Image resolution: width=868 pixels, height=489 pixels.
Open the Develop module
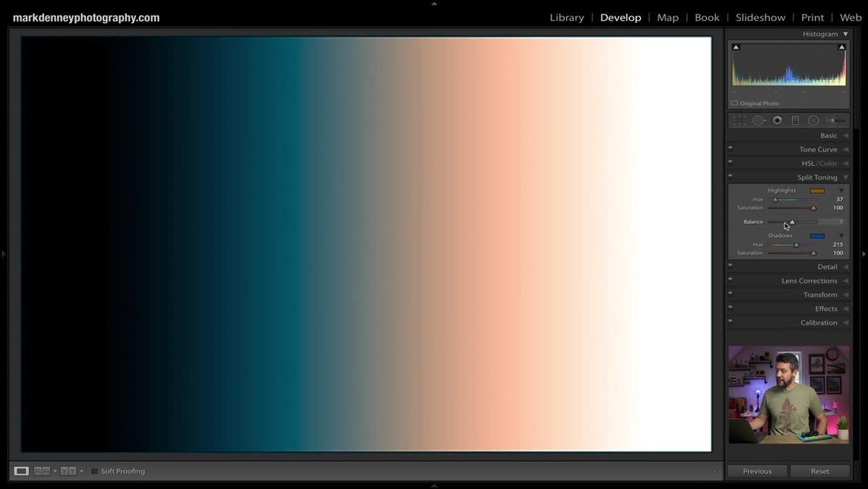point(621,17)
